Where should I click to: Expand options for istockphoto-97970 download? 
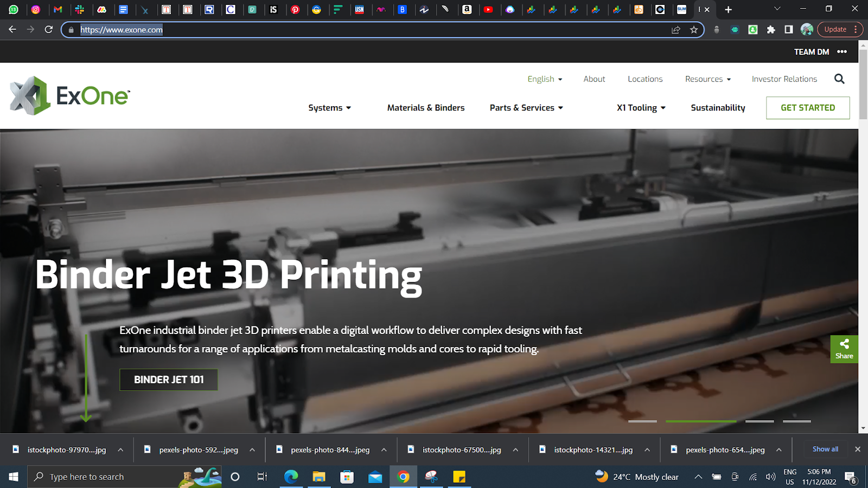[x=120, y=450]
